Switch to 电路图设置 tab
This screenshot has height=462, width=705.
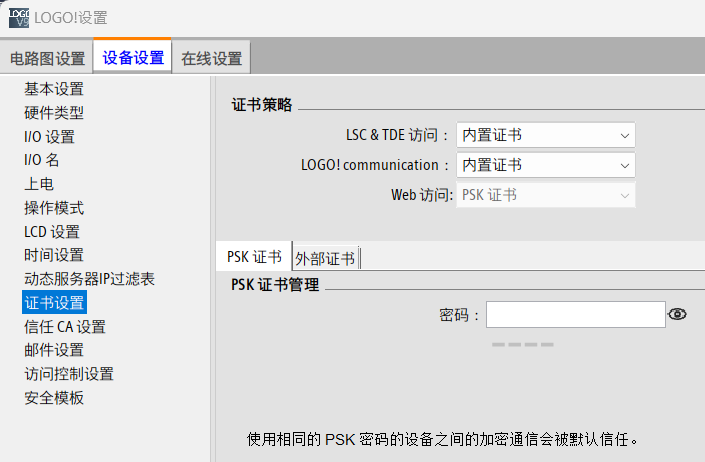[47, 58]
